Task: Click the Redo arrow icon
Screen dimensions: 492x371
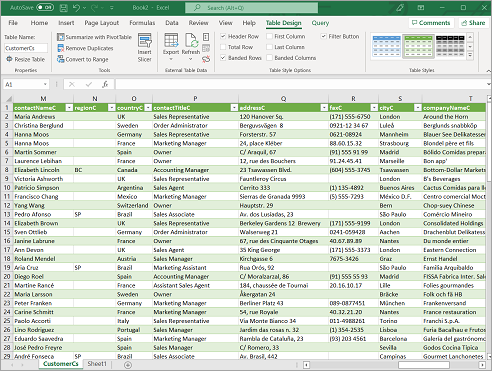Action: click(x=94, y=8)
